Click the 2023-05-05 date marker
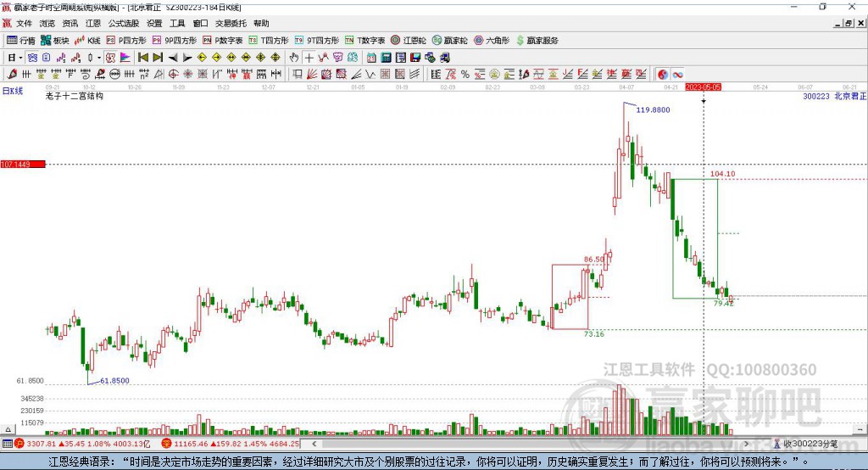Viewport: 868px width, 470px height. [703, 87]
